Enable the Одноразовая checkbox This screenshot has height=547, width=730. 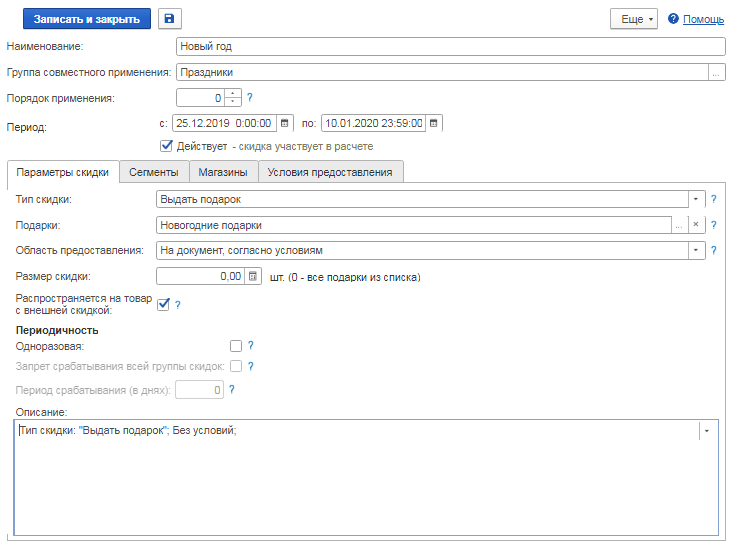click(236, 346)
